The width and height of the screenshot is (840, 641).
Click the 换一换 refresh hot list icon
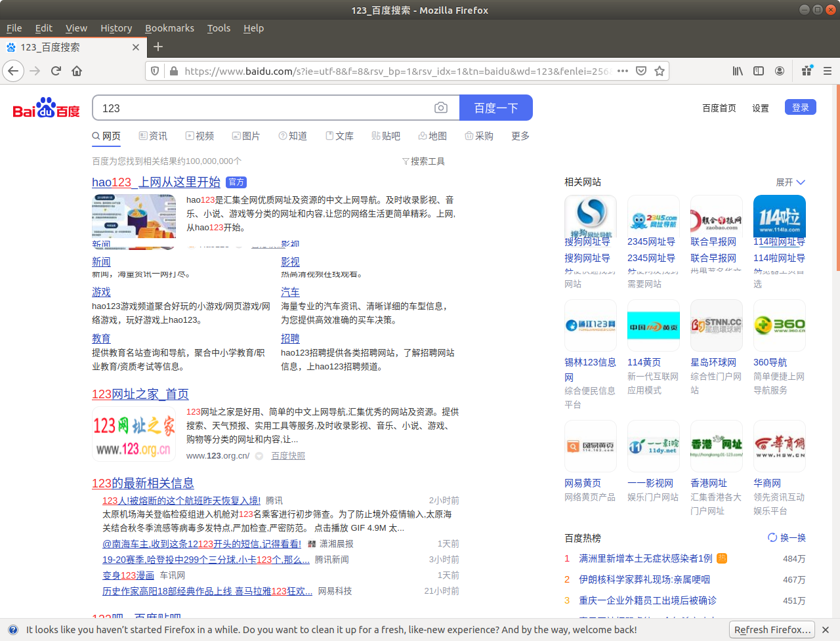(x=772, y=537)
